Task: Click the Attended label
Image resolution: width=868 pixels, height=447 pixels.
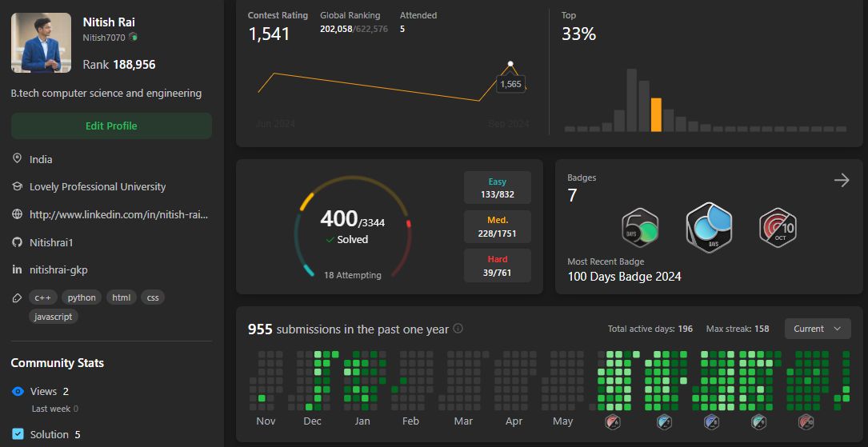Action: click(418, 15)
